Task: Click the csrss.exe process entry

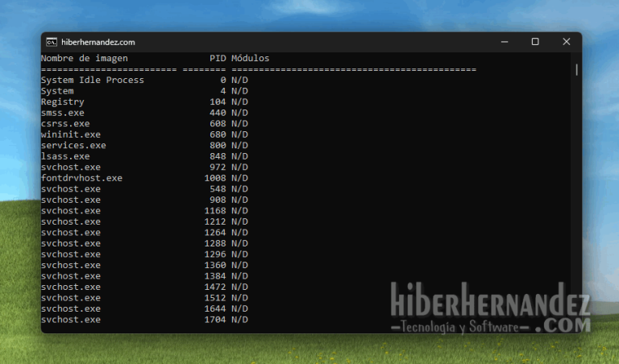Action: pos(65,124)
